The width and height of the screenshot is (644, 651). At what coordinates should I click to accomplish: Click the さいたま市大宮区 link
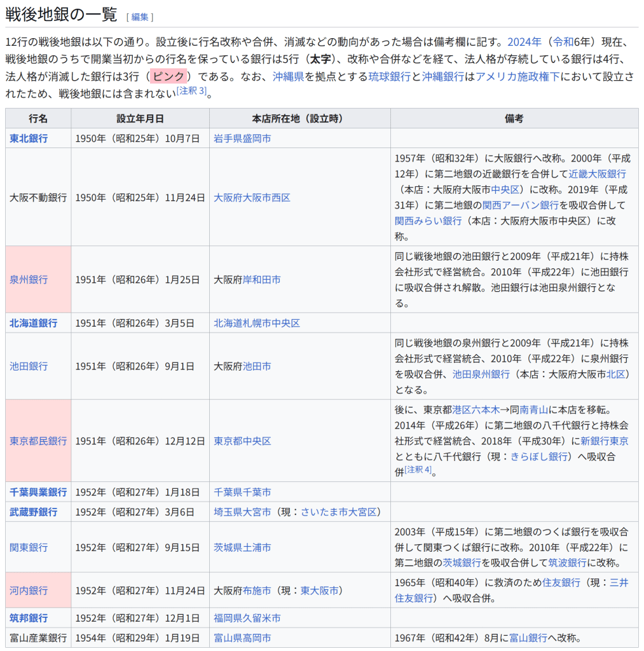click(x=339, y=512)
